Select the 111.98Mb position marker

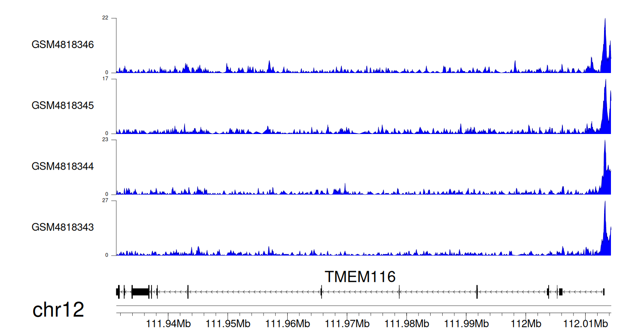click(x=407, y=323)
